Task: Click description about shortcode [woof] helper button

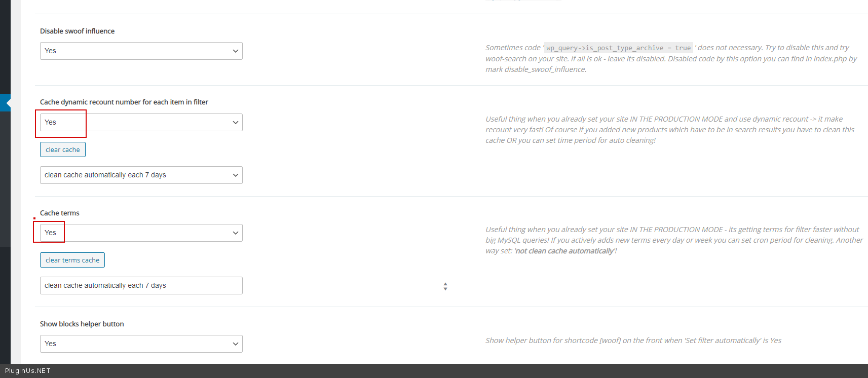Action: click(633, 341)
